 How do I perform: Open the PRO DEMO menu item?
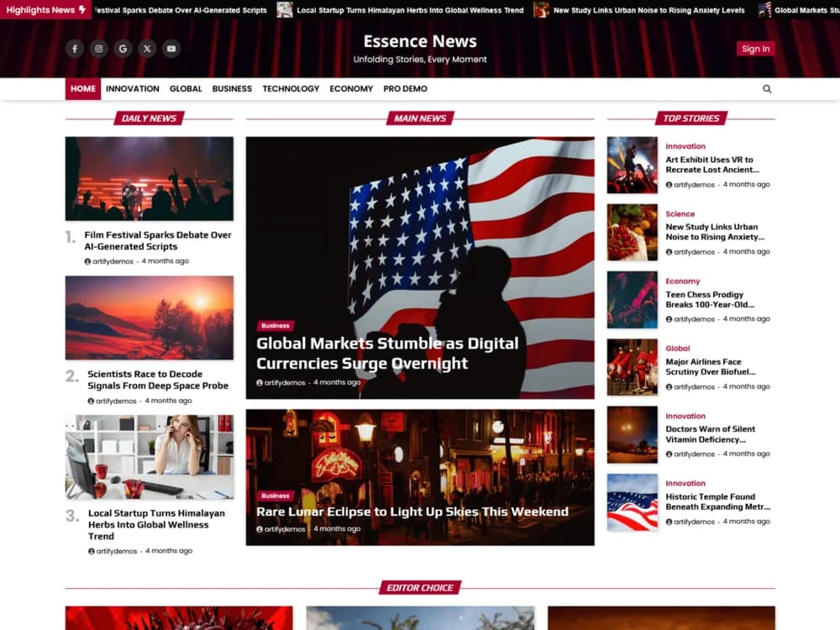406,88
